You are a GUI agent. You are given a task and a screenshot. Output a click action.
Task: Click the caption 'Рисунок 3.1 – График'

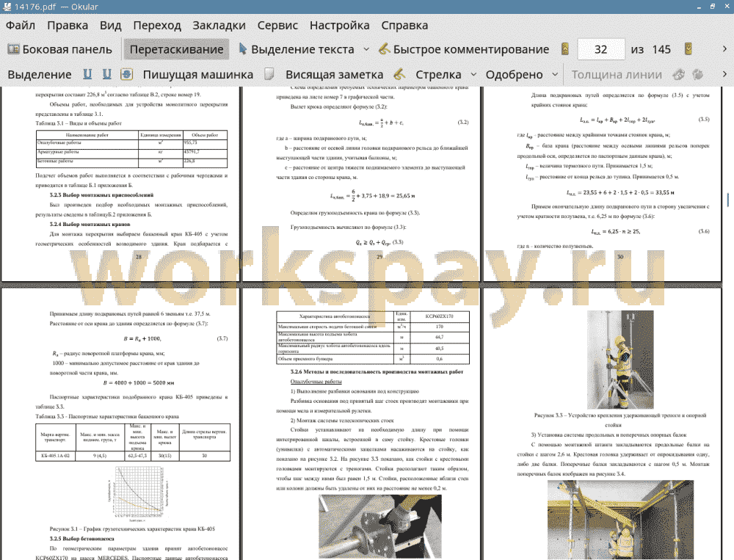pyautogui.click(x=132, y=528)
